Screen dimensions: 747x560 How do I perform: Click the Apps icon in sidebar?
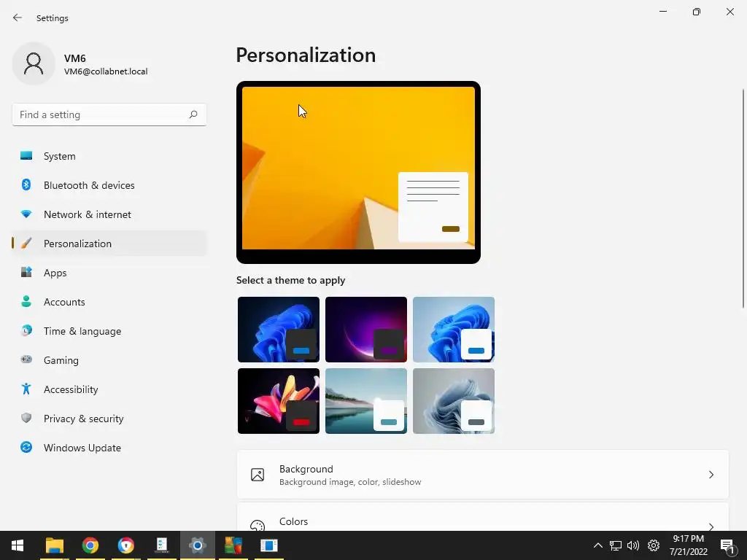coord(26,273)
